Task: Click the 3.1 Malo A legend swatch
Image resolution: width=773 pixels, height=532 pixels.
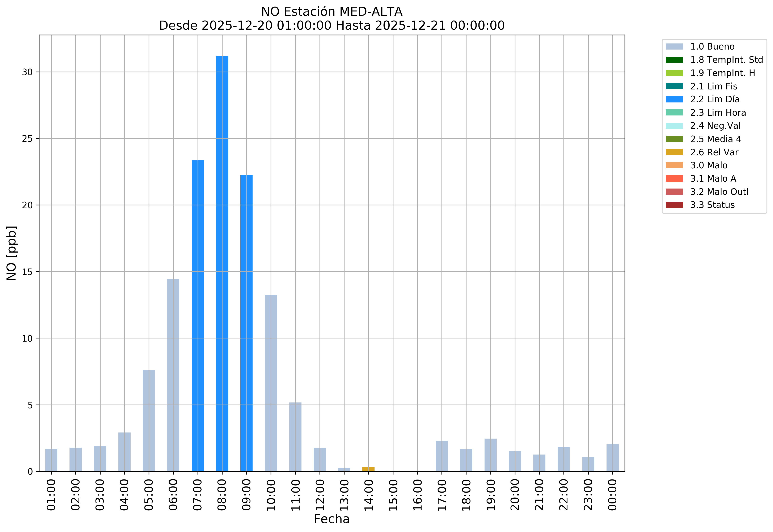Action: pos(674,179)
